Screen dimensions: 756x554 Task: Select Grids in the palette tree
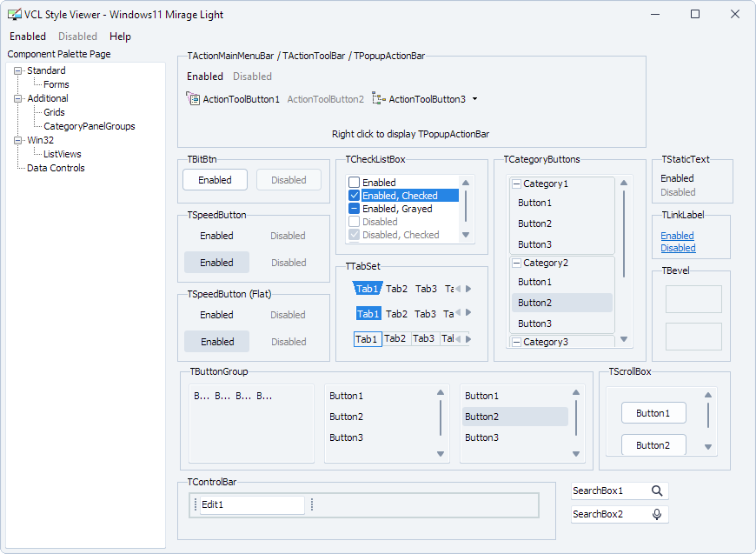54,112
